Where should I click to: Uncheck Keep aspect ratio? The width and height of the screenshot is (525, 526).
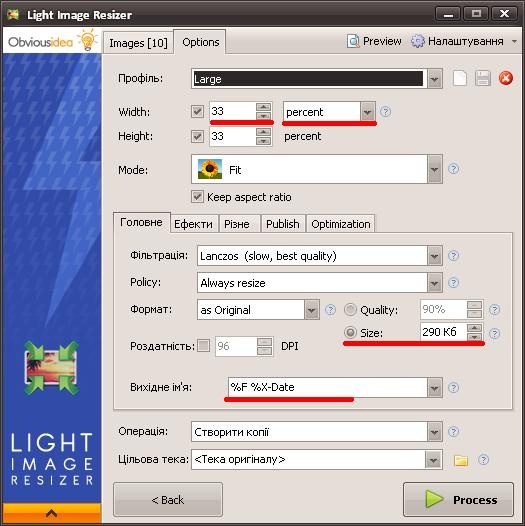(197, 197)
